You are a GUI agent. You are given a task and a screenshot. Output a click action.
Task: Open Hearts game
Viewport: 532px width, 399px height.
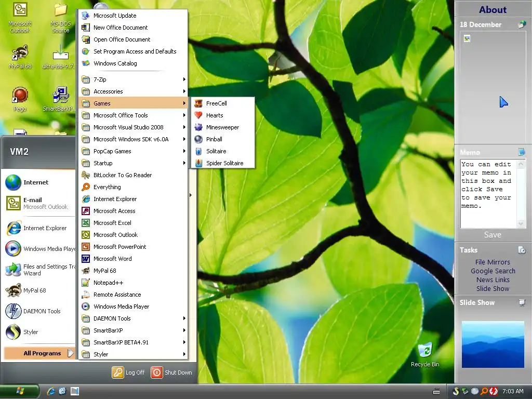pyautogui.click(x=223, y=115)
